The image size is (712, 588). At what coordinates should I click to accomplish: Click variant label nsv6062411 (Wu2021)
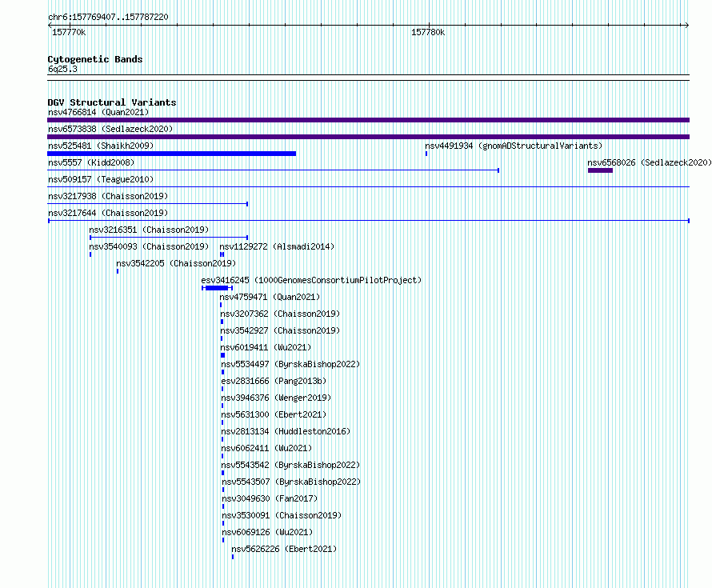[266, 448]
